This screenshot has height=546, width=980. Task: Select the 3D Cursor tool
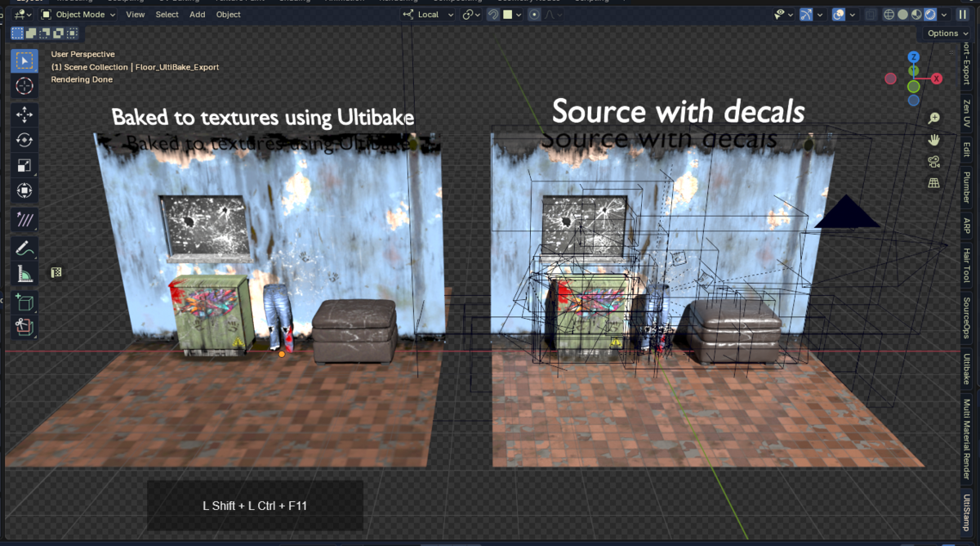pyautogui.click(x=24, y=86)
